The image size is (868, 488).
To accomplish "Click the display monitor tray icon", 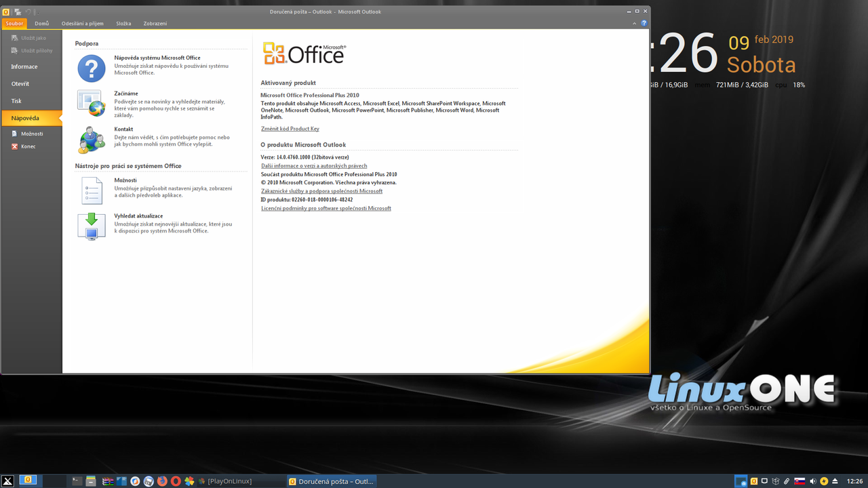I will (764, 481).
